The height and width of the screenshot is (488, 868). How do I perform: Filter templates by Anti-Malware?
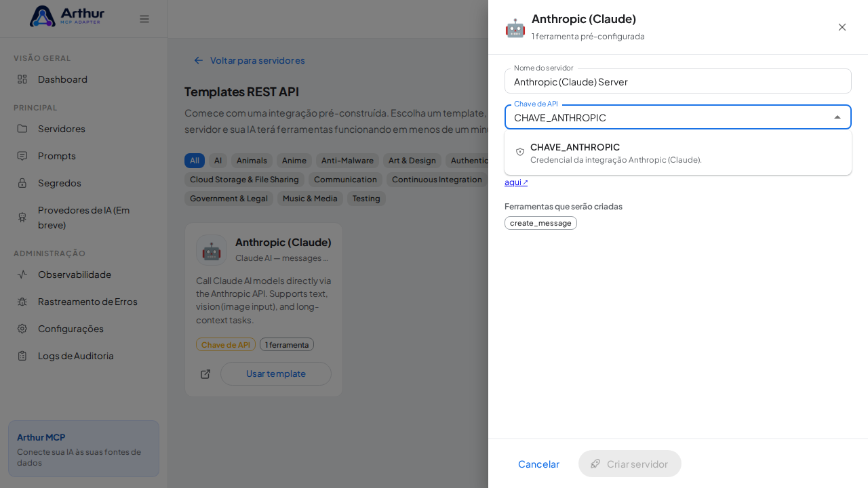347,161
